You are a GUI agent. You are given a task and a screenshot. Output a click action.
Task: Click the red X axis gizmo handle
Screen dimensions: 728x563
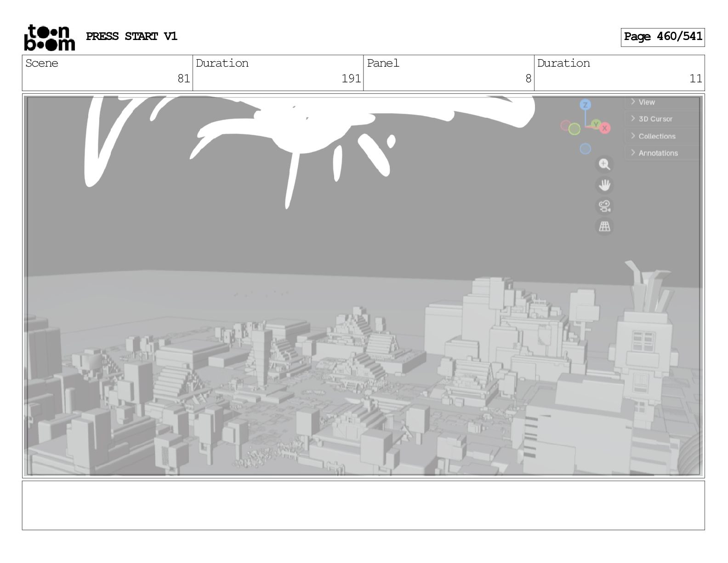[x=605, y=128]
